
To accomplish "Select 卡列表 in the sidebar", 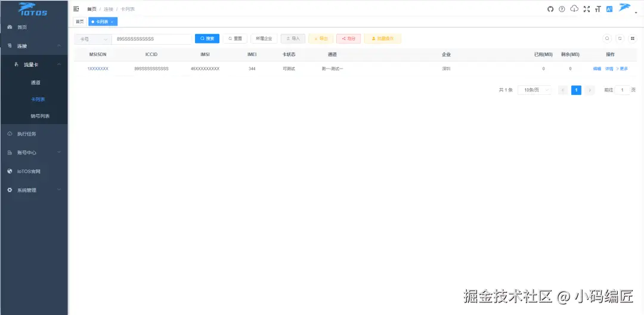I will 38,100.
